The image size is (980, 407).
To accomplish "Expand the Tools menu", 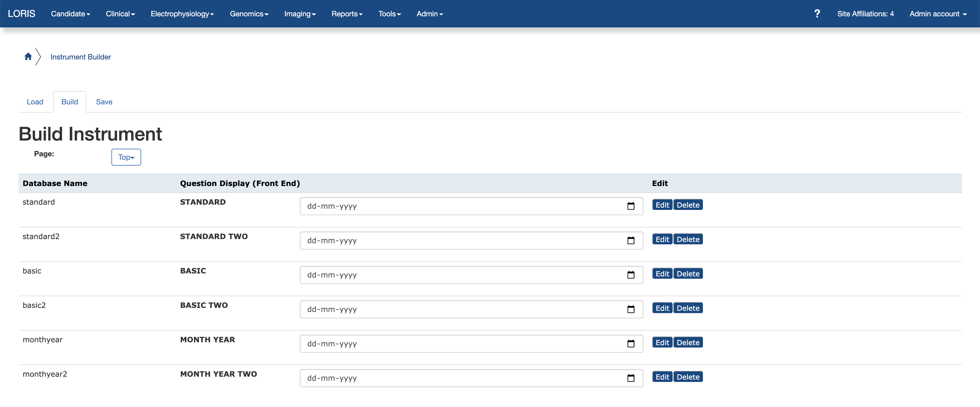I will [390, 14].
